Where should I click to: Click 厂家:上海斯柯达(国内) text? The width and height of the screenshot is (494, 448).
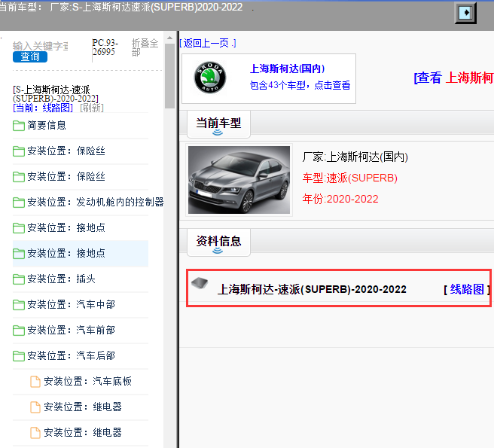coord(355,157)
